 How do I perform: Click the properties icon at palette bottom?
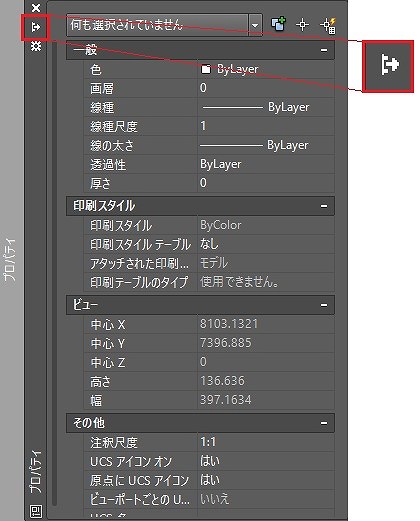36,511
